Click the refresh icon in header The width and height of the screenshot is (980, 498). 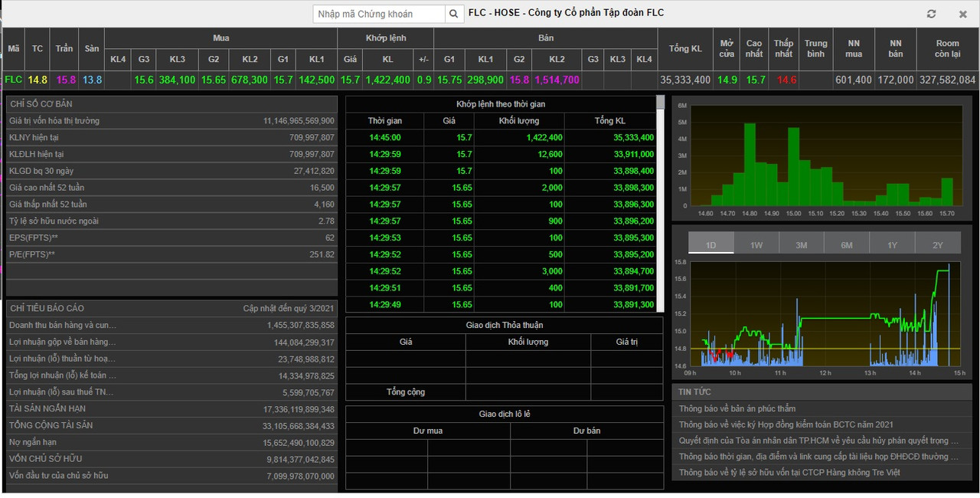(932, 14)
